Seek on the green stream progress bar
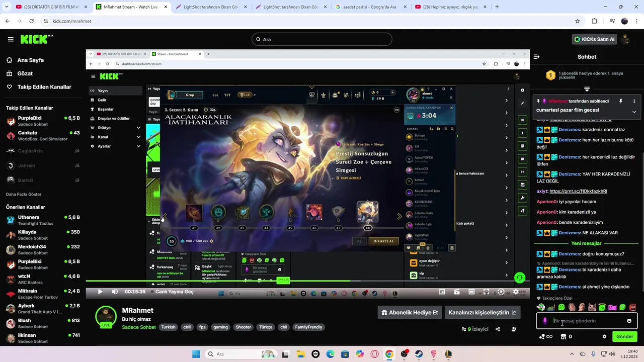 tap(307, 281)
